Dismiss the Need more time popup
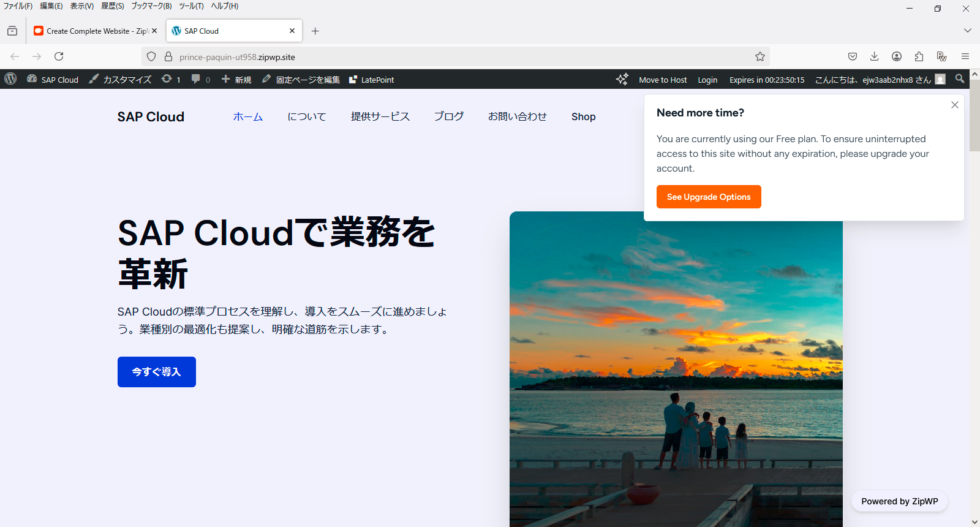This screenshot has height=527, width=980. click(x=955, y=105)
